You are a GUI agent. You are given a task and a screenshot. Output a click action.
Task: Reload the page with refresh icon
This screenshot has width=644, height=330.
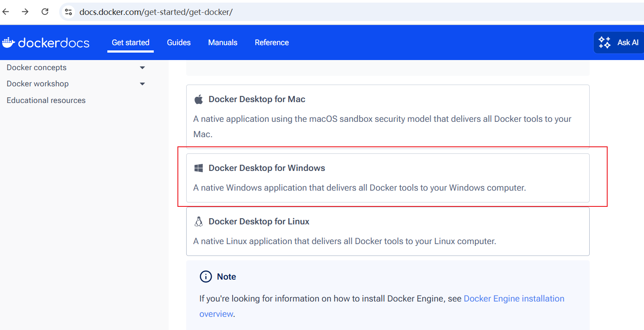click(x=45, y=12)
